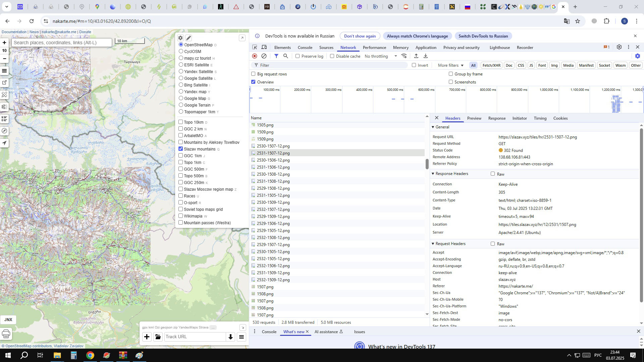Click the export HAR download icon

(x=425, y=56)
